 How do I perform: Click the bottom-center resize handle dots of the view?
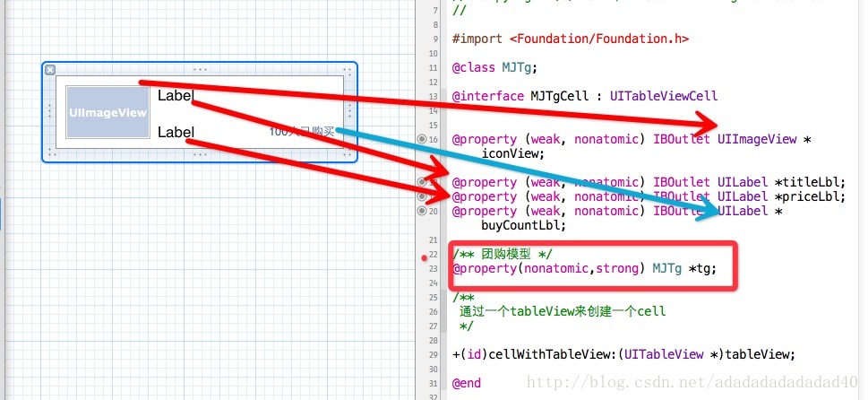[200, 155]
